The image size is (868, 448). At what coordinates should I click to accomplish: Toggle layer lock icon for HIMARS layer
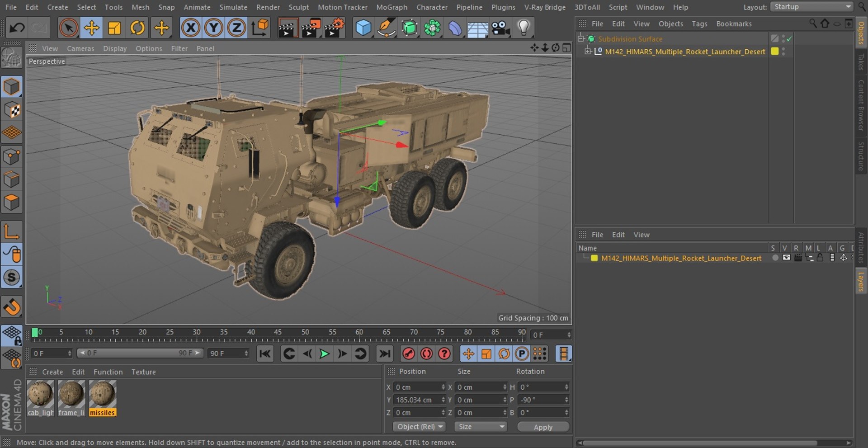point(820,258)
